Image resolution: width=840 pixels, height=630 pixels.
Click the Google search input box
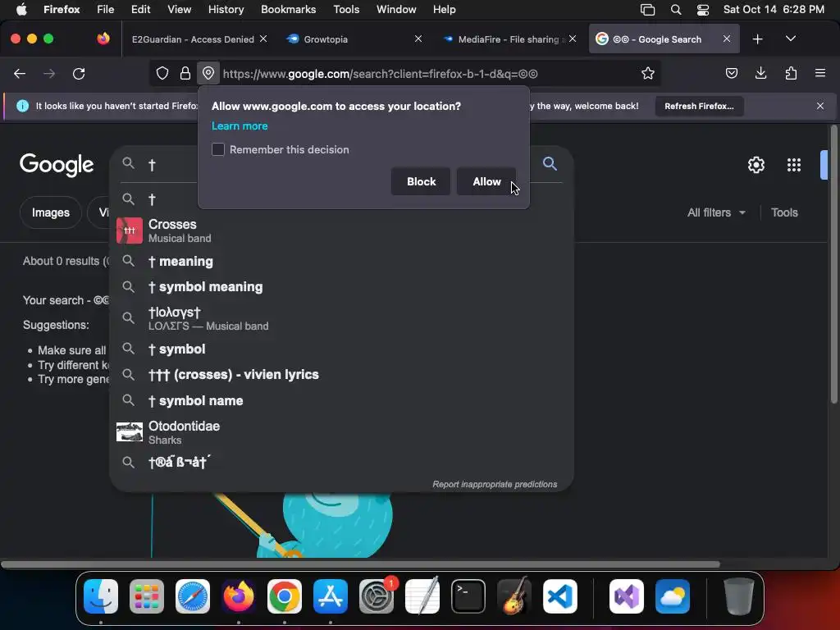tap(343, 164)
